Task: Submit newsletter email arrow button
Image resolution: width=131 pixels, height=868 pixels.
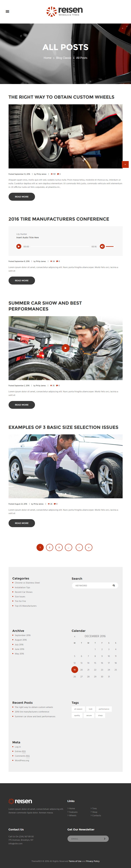Action: point(105,838)
